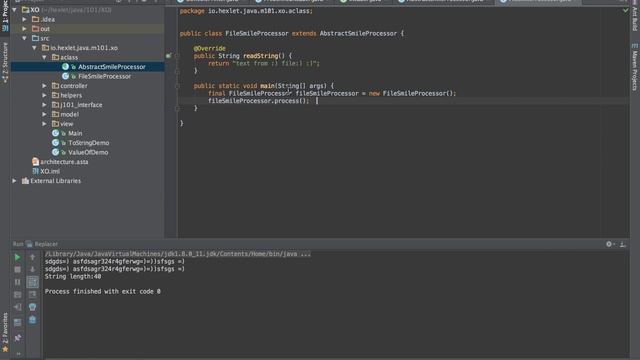Select ToStringDemo in project tree
Screen dimensions: 640x360
(88, 143)
